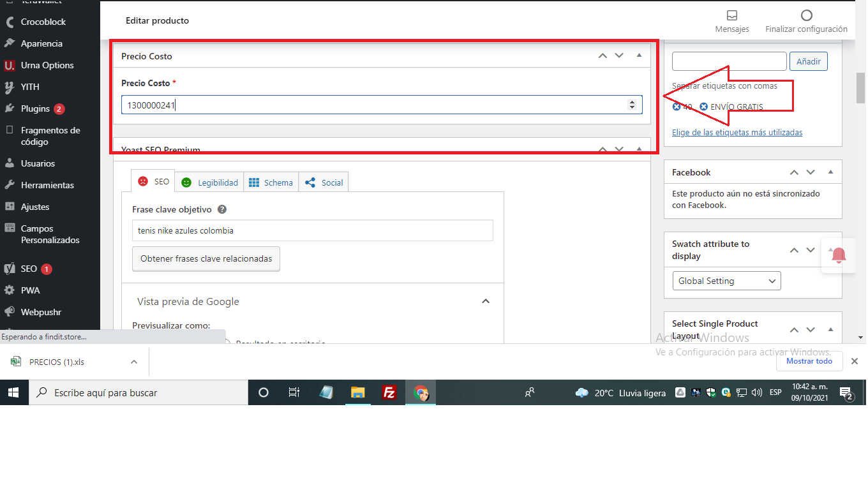Viewport: 868px width, 490px height.
Task: Click the ESP language indicator
Action: pos(775,392)
